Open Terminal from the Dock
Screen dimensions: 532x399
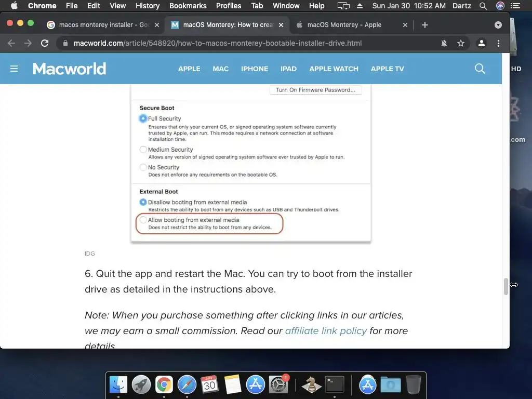point(335,385)
